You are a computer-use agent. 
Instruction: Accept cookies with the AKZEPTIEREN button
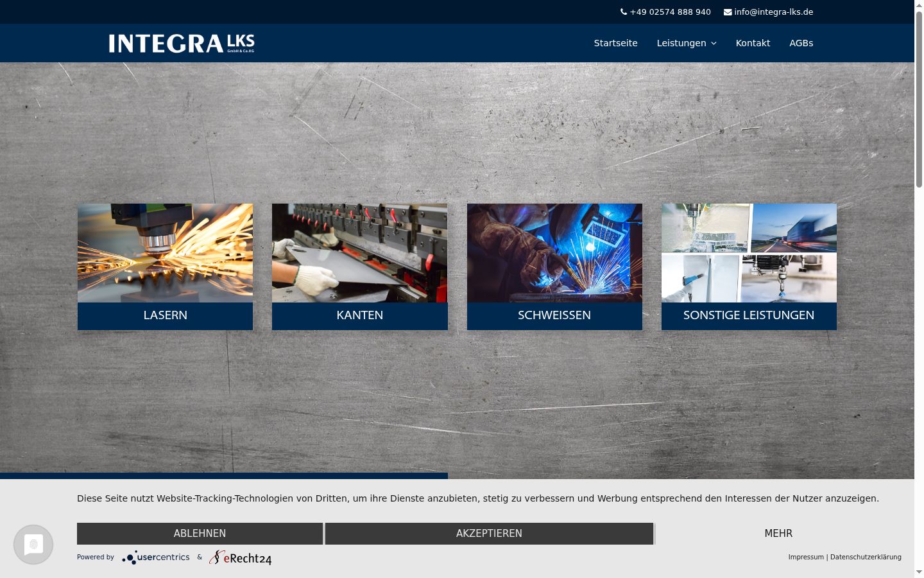point(489,534)
